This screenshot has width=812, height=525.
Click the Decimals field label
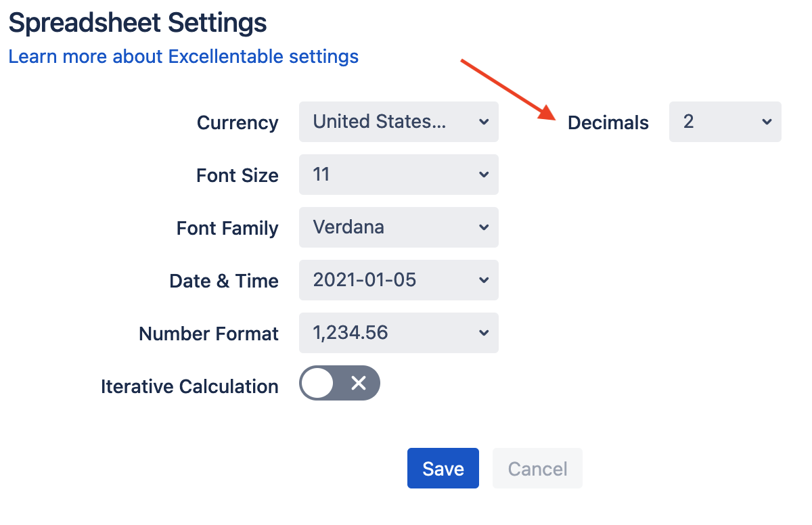(608, 122)
